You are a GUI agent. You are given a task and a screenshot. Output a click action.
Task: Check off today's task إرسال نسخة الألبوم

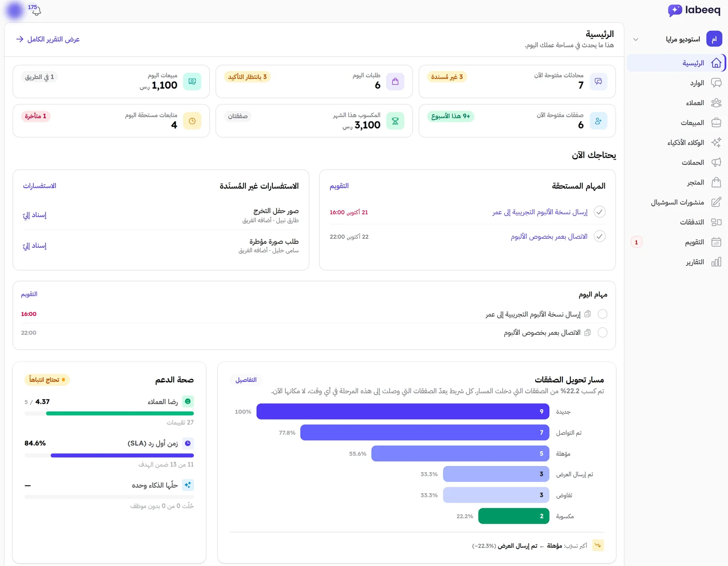pyautogui.click(x=602, y=314)
